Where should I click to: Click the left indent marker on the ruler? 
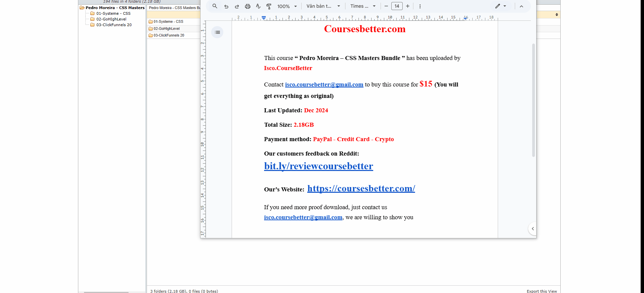click(264, 18)
